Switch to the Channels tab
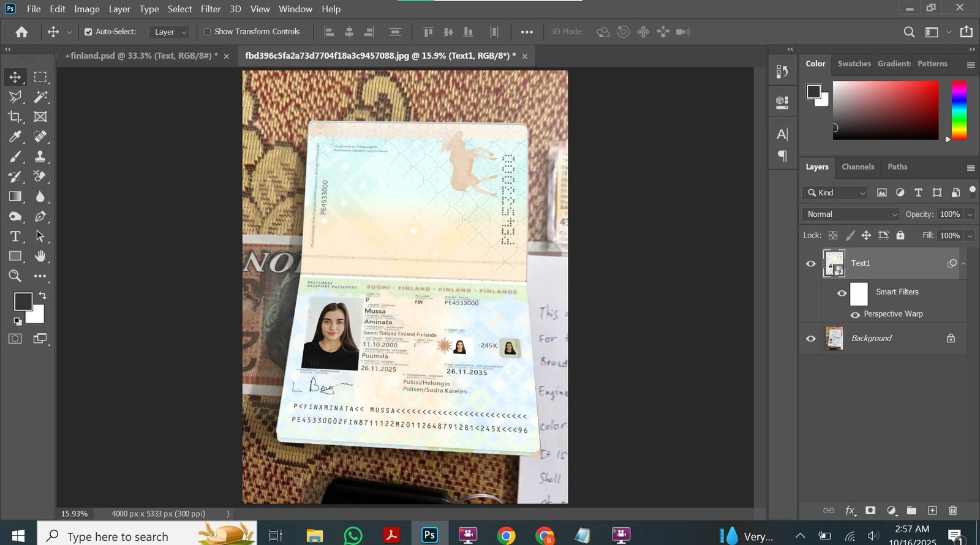This screenshot has width=980, height=545. coord(858,167)
